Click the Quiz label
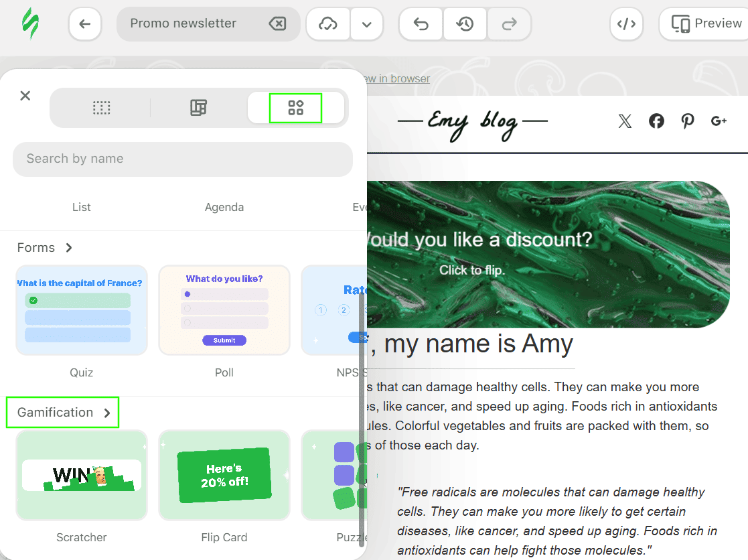Screen dimensions: 748x560 [x=82, y=372]
